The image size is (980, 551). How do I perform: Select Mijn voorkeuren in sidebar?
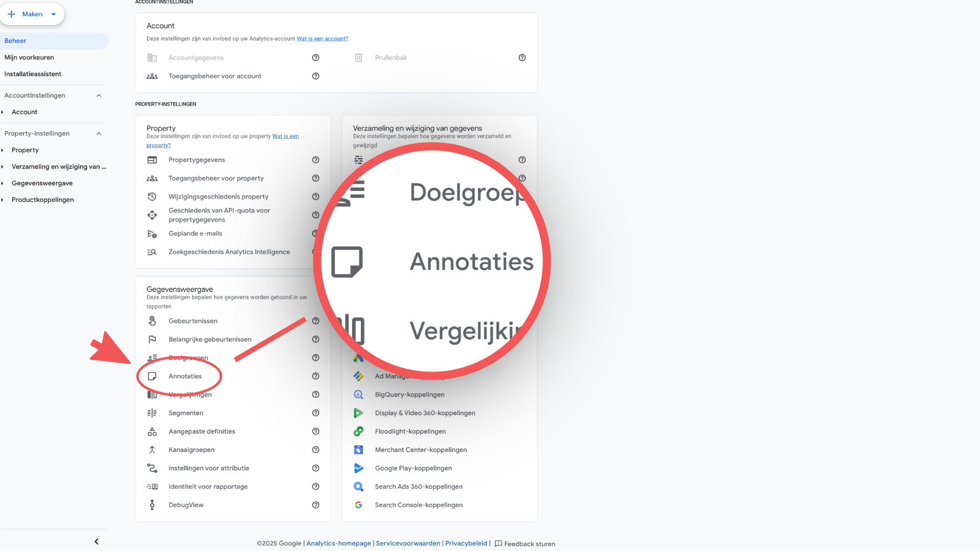tap(29, 57)
